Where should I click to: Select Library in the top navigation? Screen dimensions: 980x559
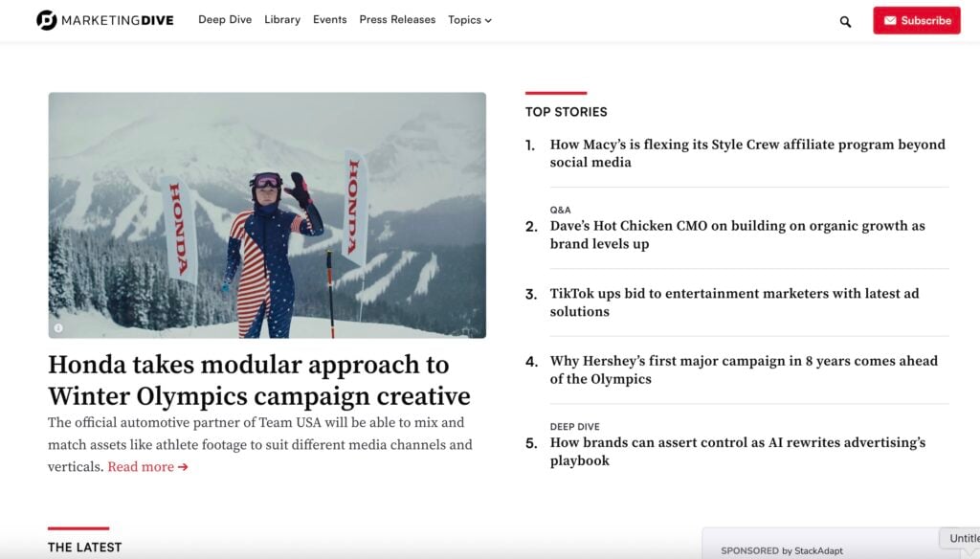click(x=281, y=19)
